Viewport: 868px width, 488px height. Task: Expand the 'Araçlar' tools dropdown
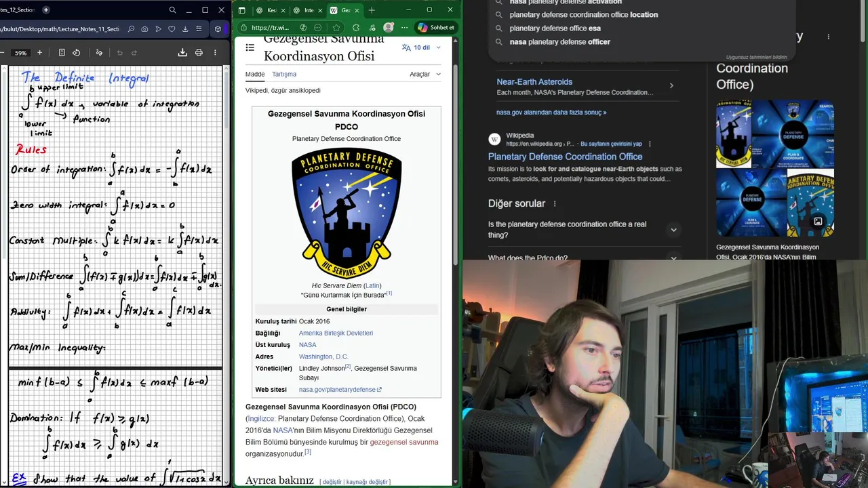[x=425, y=74]
